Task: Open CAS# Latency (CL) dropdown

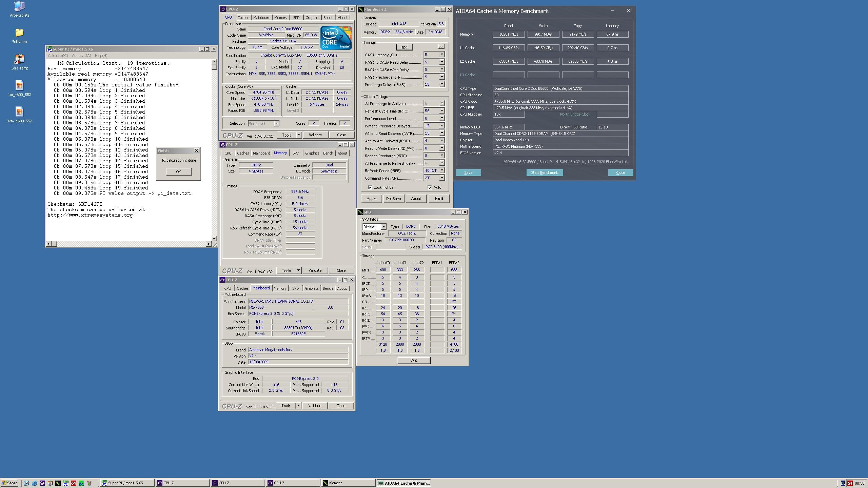Action: click(x=442, y=55)
